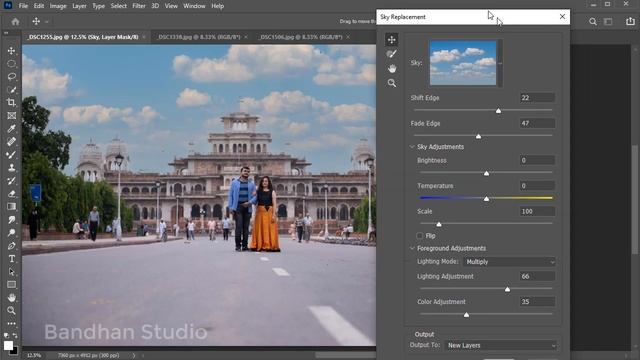The image size is (640, 360).
Task: Close the Sky Replacement dialog
Action: pyautogui.click(x=562, y=17)
